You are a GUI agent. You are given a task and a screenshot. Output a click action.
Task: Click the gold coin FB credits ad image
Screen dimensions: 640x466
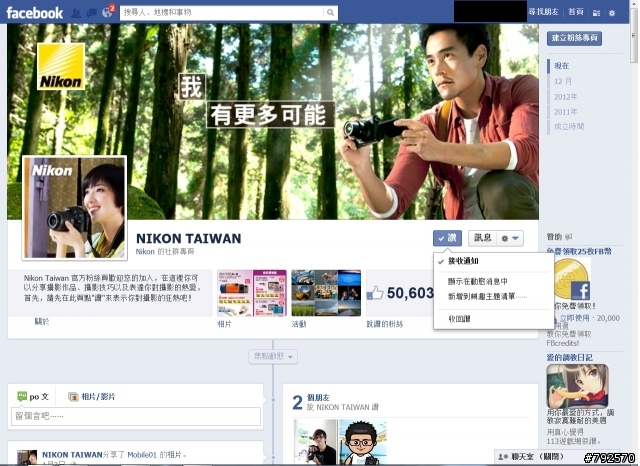tap(572, 280)
